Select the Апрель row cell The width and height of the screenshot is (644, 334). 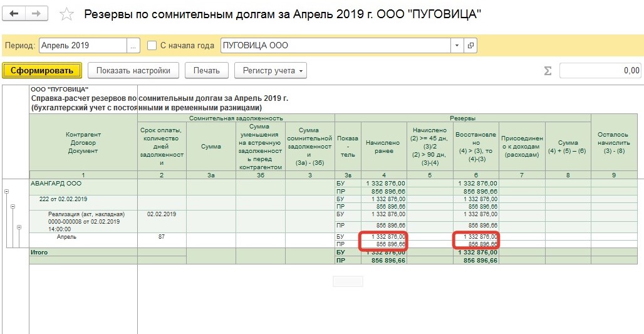point(66,238)
